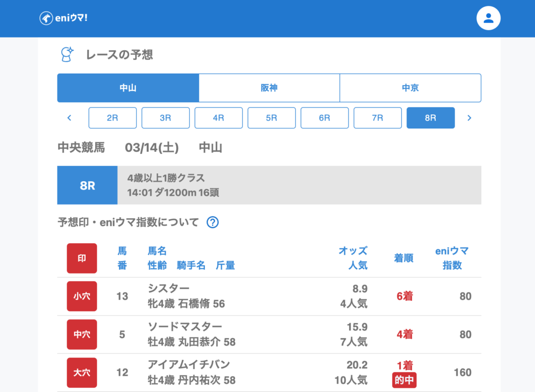
Task: Select the 中山 racecourse tab
Action: click(128, 88)
